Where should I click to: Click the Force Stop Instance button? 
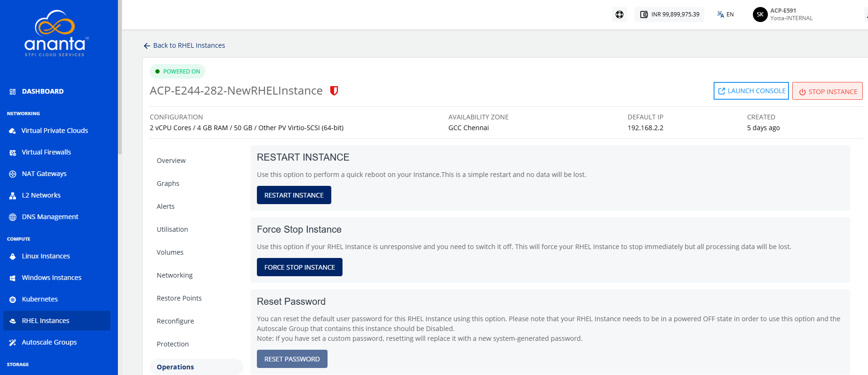point(299,267)
